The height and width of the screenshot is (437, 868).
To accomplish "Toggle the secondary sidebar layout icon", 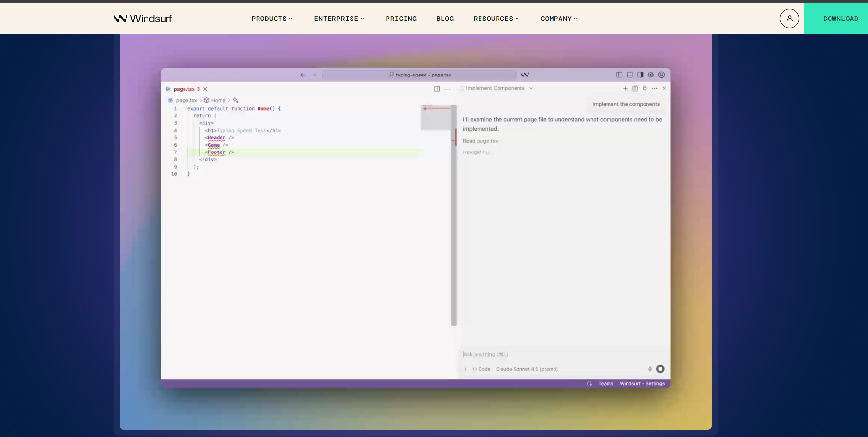I will [x=640, y=75].
